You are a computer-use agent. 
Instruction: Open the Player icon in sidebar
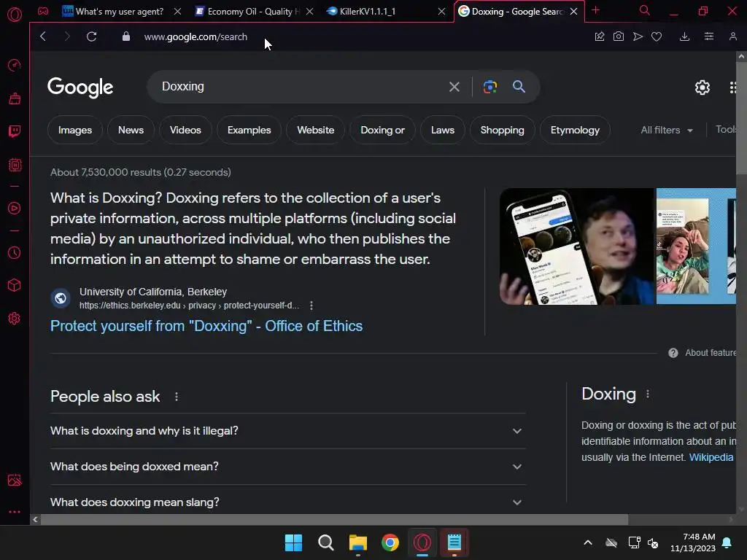point(15,208)
